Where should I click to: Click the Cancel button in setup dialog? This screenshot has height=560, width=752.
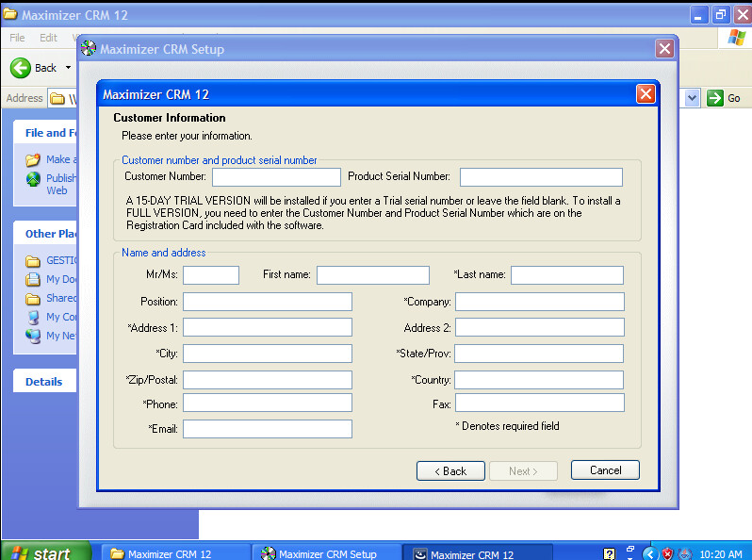(605, 470)
